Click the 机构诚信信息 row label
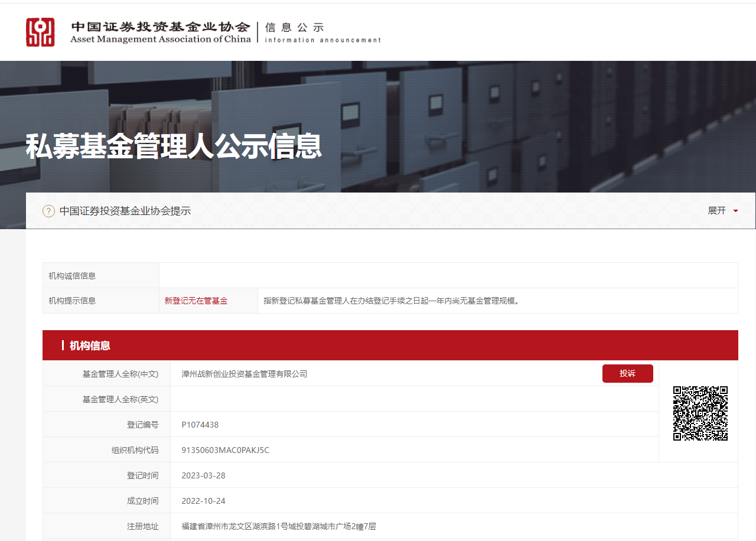756x541 pixels. tap(72, 276)
